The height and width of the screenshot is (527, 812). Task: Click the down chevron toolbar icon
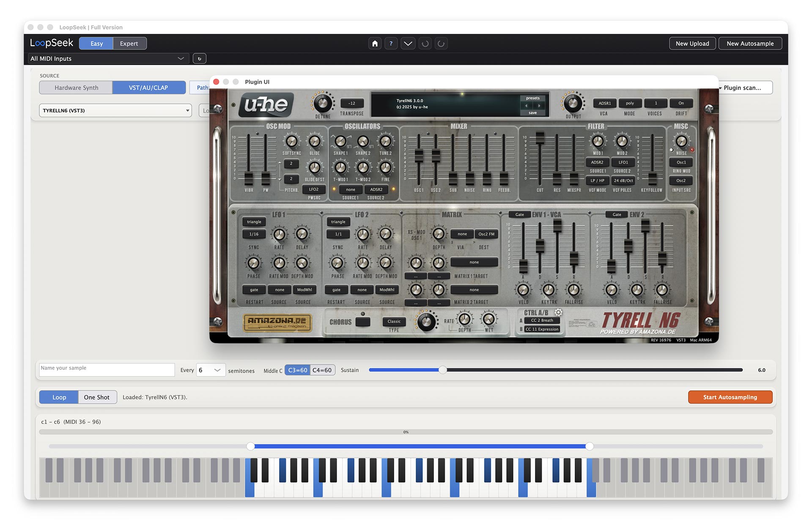(408, 44)
